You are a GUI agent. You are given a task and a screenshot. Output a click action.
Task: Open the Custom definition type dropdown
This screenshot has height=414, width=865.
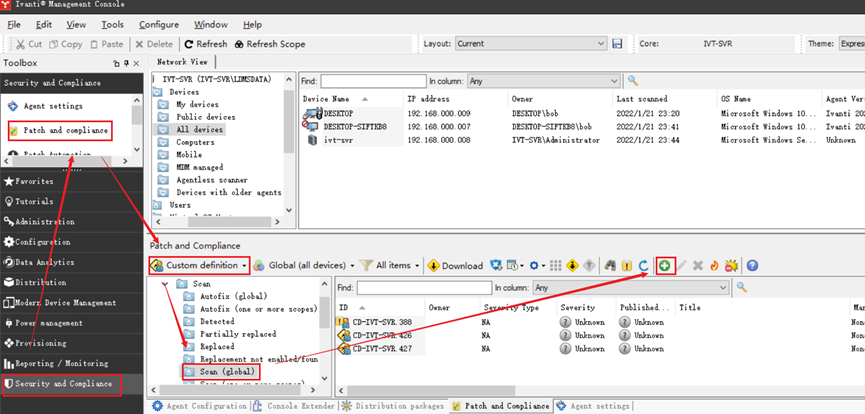[199, 265]
